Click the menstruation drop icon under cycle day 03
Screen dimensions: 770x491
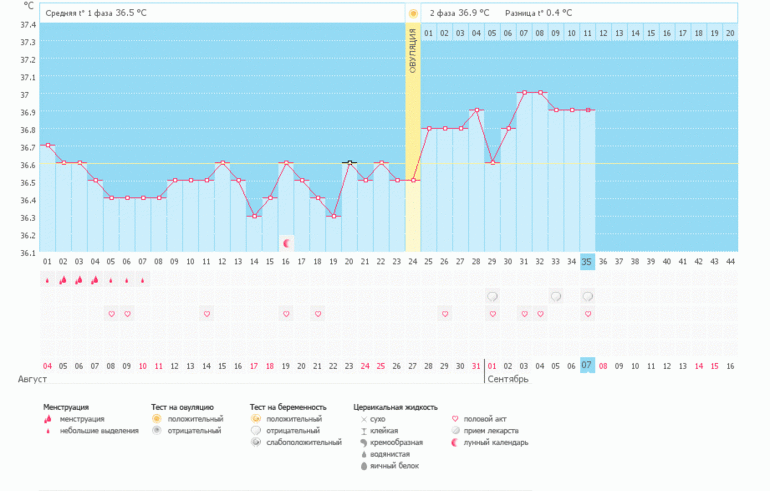[79, 281]
